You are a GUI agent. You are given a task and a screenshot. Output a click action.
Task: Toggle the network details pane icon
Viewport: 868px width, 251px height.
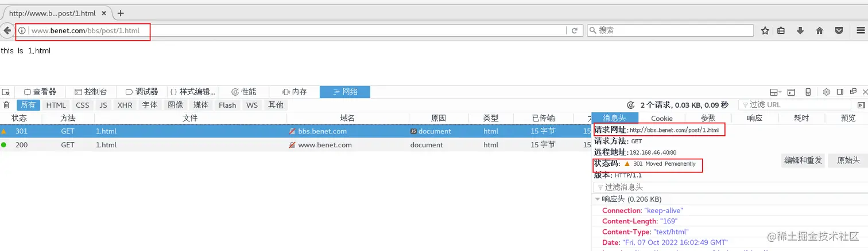pos(861,105)
